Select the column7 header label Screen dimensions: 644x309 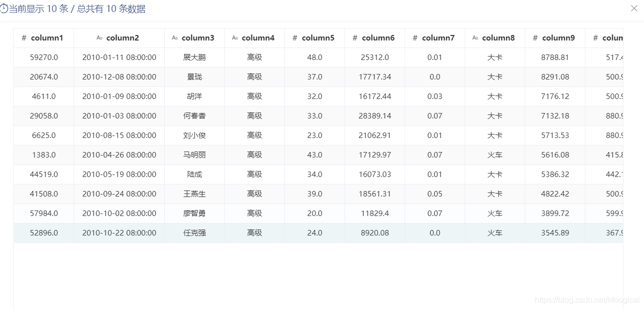tap(438, 38)
